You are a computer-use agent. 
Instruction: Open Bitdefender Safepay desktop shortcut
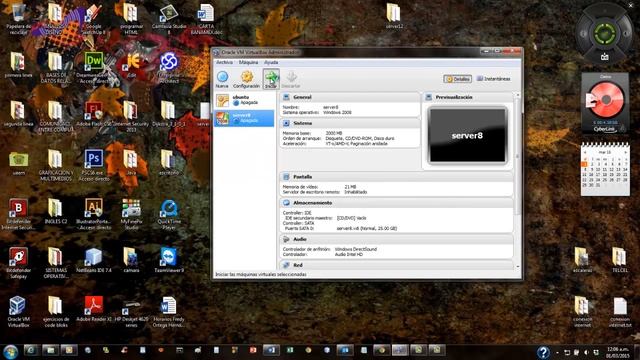point(18,263)
